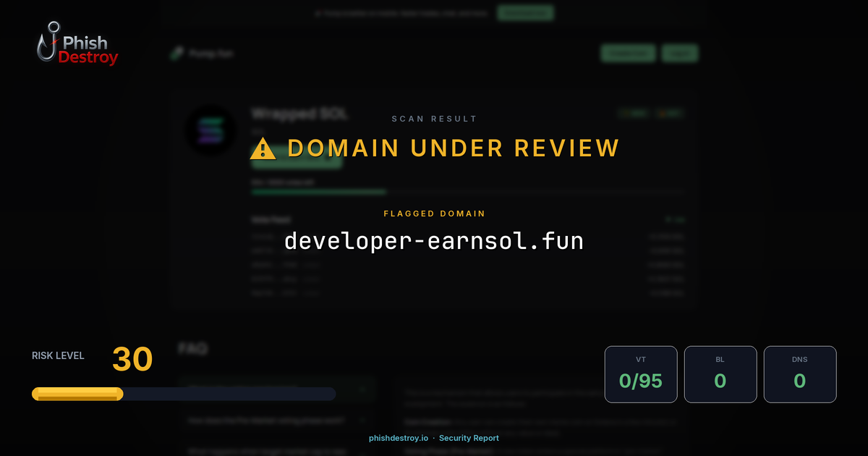Open the Security Report link
Viewport: 868px width, 456px height.
click(x=469, y=438)
